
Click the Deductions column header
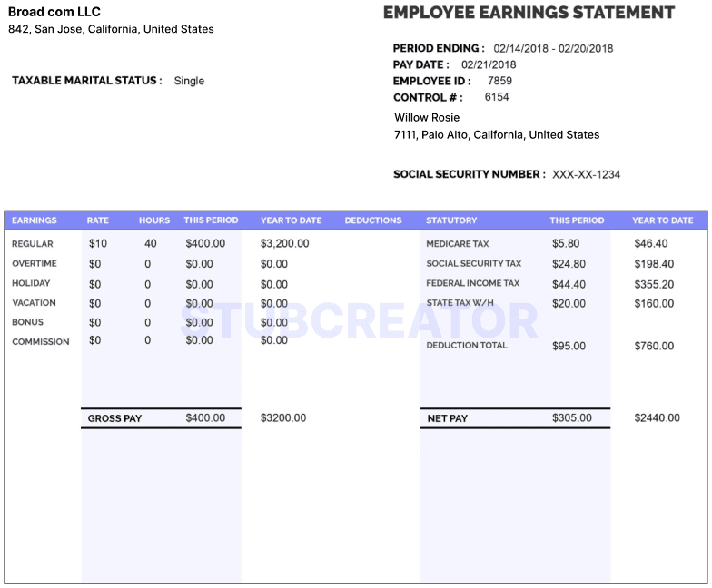coord(372,220)
